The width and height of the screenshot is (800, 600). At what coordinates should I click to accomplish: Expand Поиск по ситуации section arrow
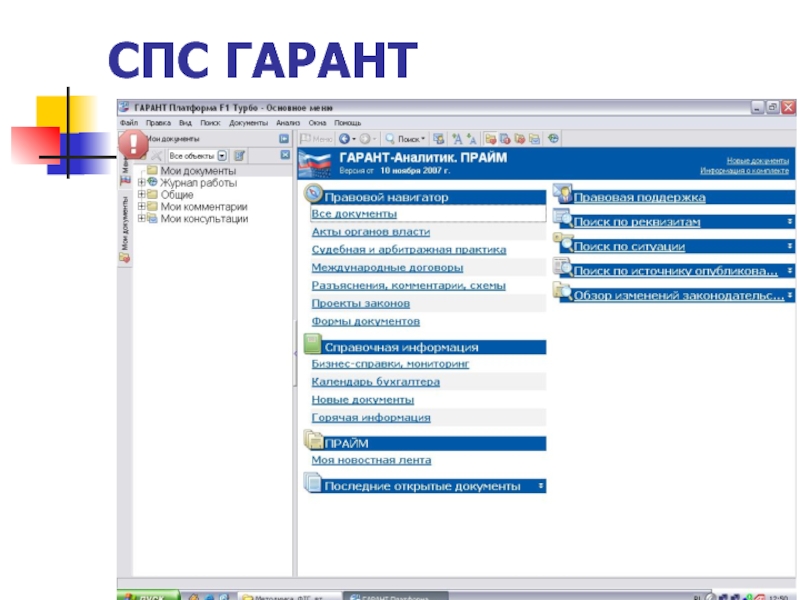[789, 246]
